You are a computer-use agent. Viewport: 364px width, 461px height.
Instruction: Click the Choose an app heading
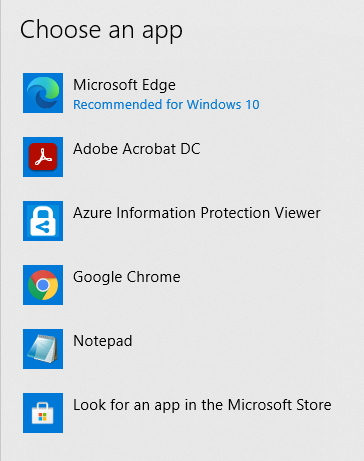click(101, 30)
